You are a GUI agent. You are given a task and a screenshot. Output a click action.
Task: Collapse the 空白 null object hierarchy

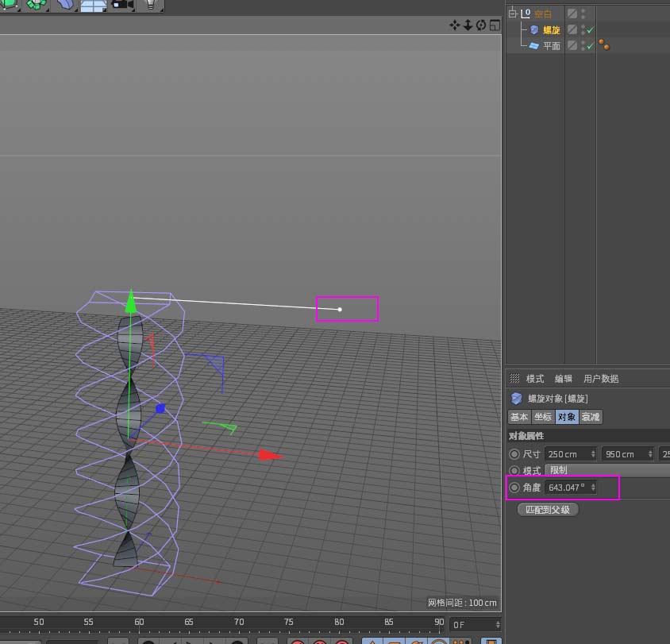[x=512, y=13]
